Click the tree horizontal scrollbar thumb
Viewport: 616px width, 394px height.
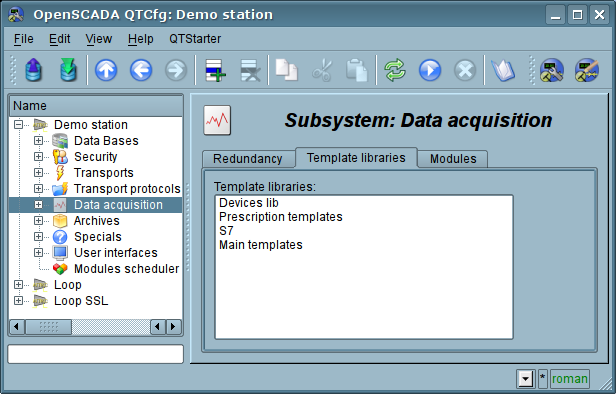[48, 327]
